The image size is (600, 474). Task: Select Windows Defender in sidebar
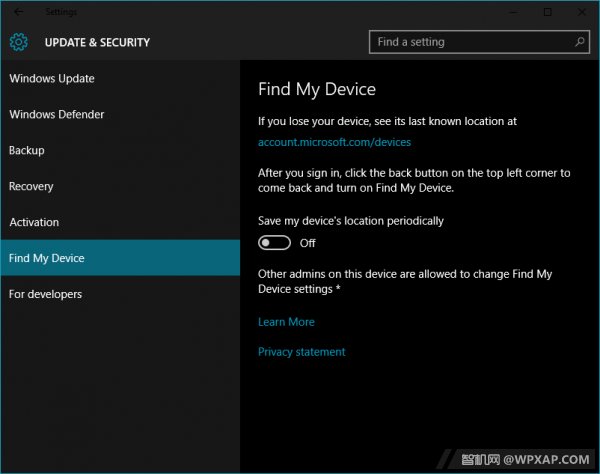[57, 114]
